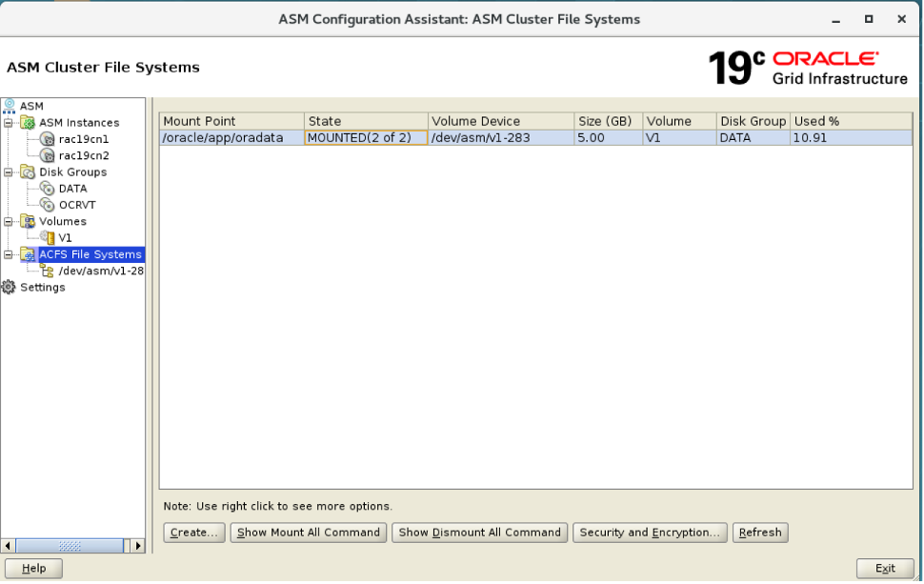The height and width of the screenshot is (584, 924).
Task: Click the DATA cell in Disk Group column
Action: [x=753, y=138]
